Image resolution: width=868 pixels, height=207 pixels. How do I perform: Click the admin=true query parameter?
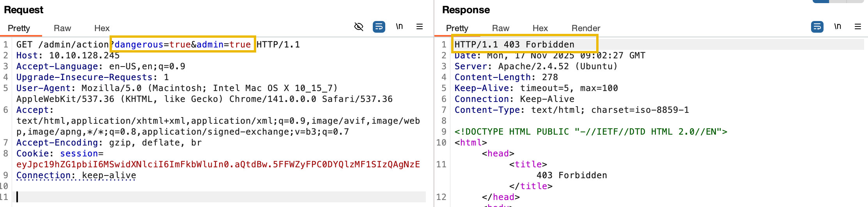point(223,44)
